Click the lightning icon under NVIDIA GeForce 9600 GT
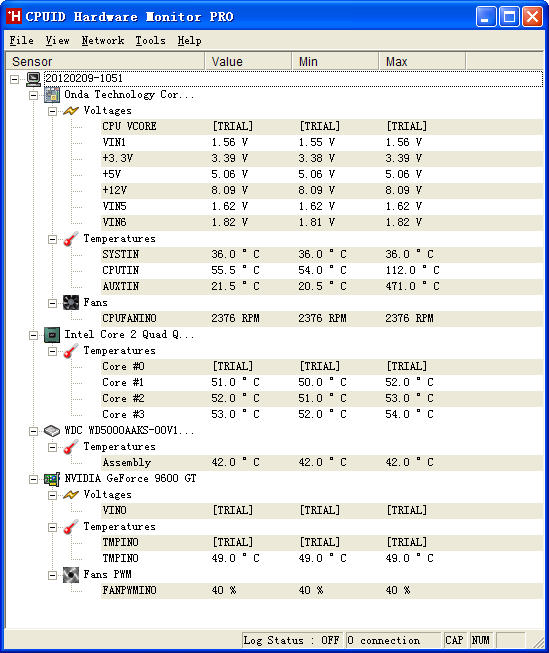The width and height of the screenshot is (549, 653). (x=71, y=495)
